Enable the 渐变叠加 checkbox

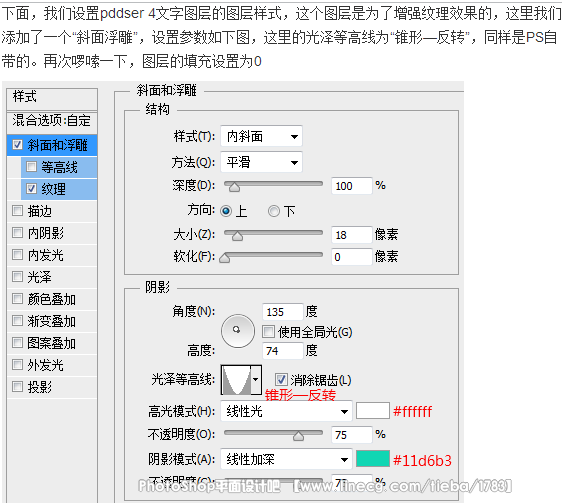tap(17, 321)
